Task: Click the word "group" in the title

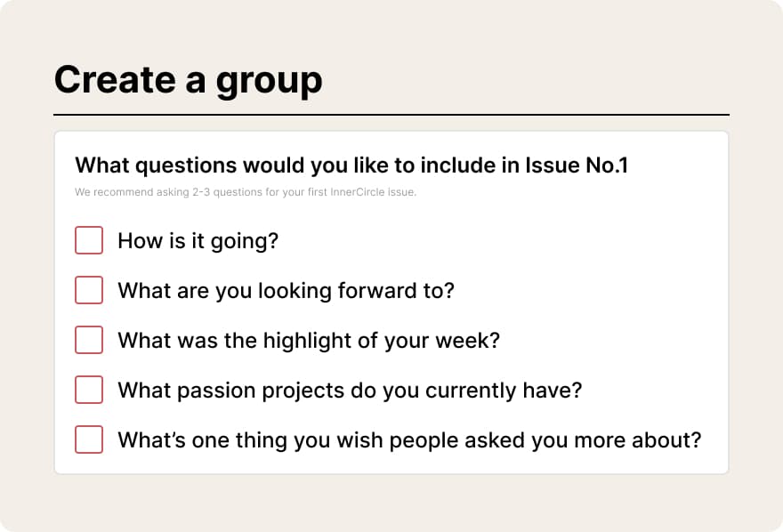Action: (269, 81)
